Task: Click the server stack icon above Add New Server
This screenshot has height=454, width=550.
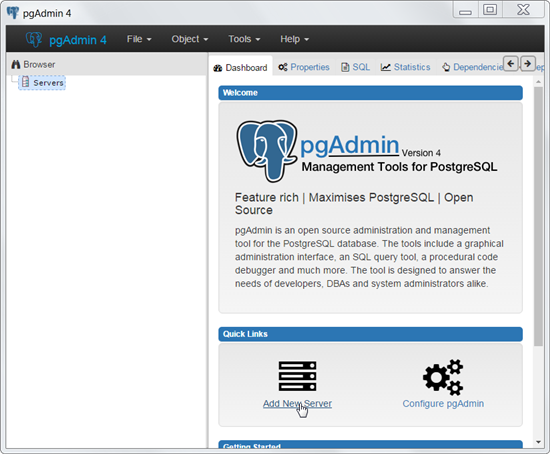Action: 297,376
